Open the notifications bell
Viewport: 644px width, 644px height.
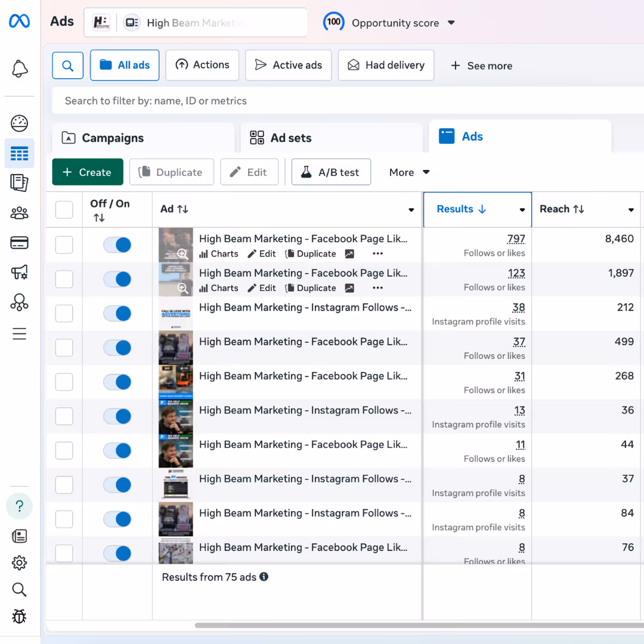pos(19,69)
